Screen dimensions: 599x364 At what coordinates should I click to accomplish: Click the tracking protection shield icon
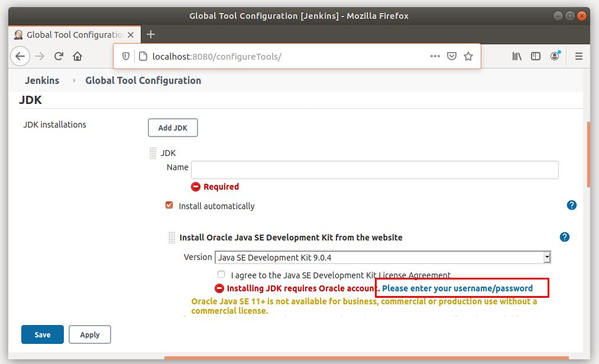click(125, 56)
